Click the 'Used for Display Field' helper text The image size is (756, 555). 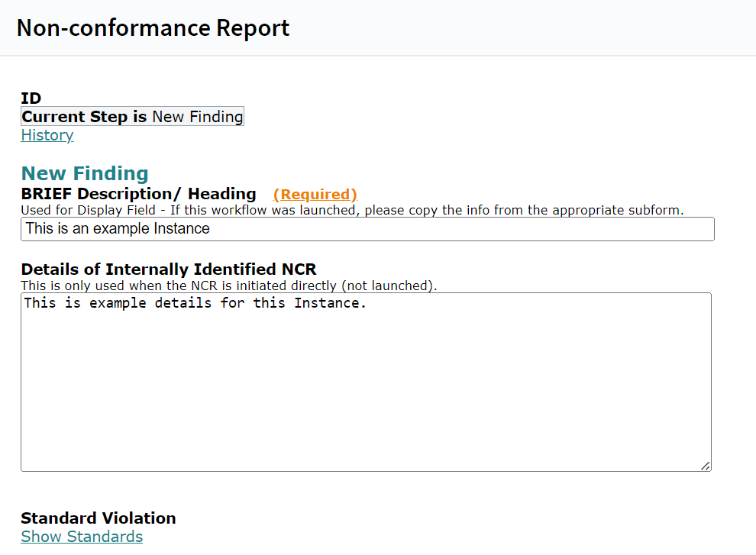[351, 210]
